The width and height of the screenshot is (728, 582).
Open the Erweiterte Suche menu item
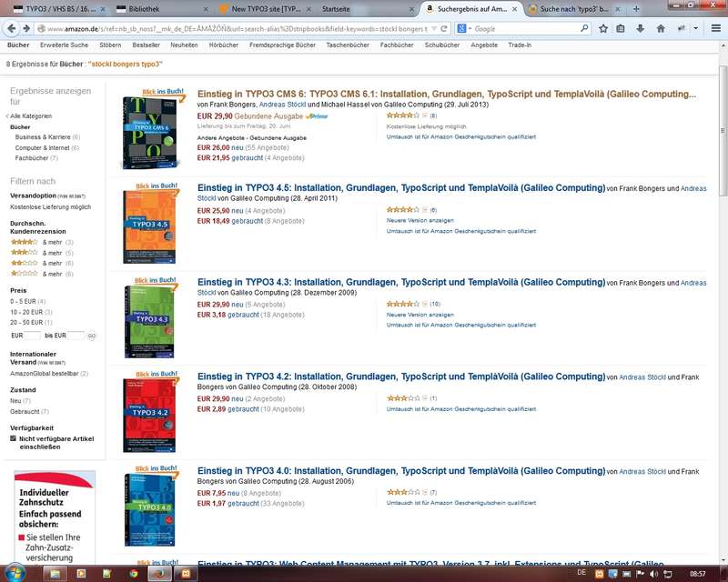click(x=64, y=45)
